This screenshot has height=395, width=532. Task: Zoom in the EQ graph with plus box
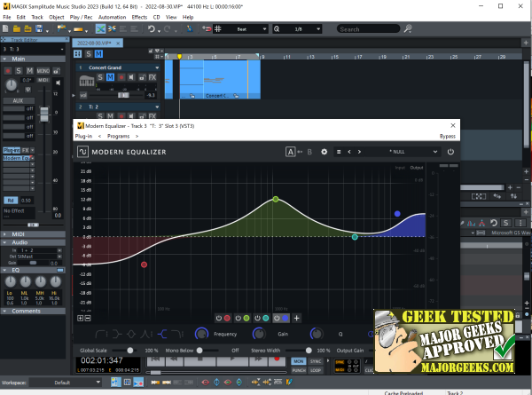point(80,319)
